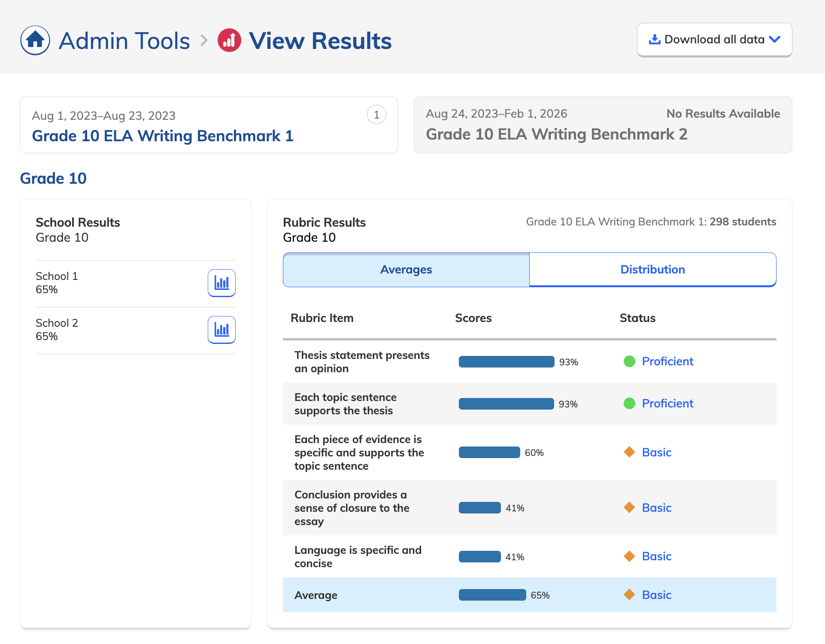Click the orange Basic status diamond for conclusion item
Screen dimensions: 825x644
[x=629, y=507]
